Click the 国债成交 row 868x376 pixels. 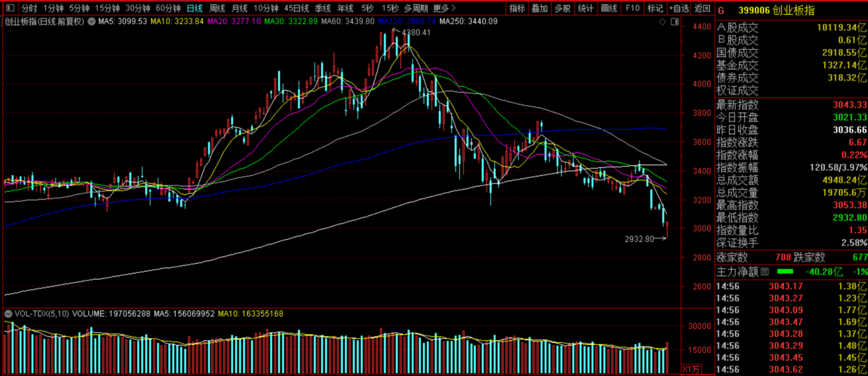[x=791, y=53]
